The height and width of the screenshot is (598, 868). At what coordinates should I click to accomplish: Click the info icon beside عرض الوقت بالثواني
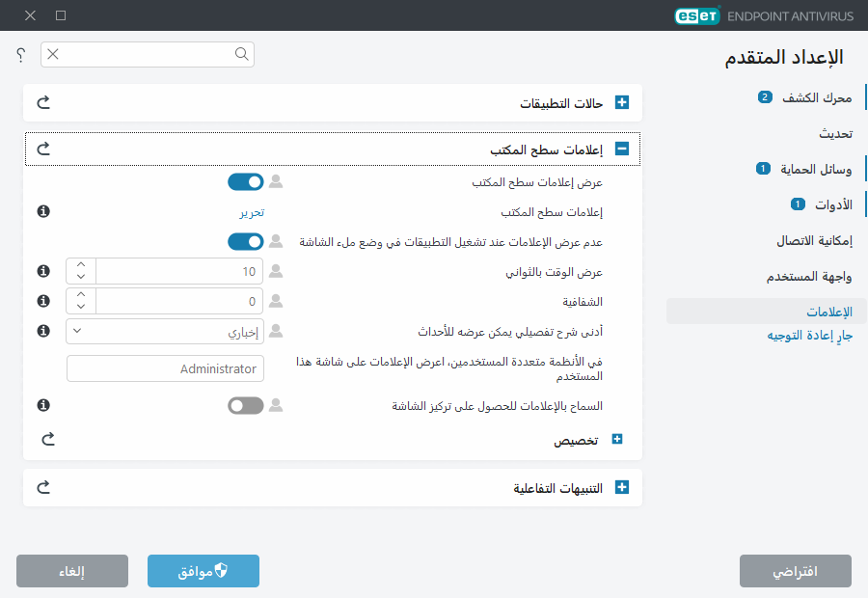pyautogui.click(x=43, y=271)
